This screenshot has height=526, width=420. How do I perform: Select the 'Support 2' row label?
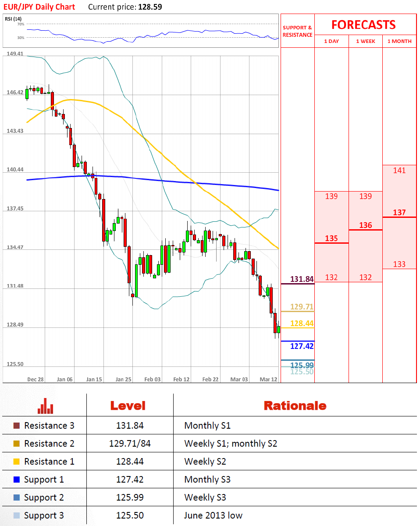44,498
